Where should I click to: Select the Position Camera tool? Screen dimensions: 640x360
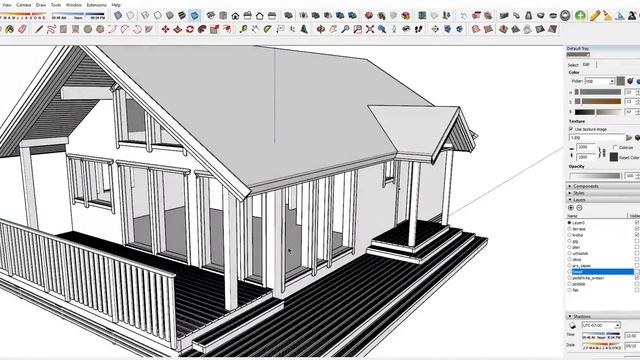[394, 29]
